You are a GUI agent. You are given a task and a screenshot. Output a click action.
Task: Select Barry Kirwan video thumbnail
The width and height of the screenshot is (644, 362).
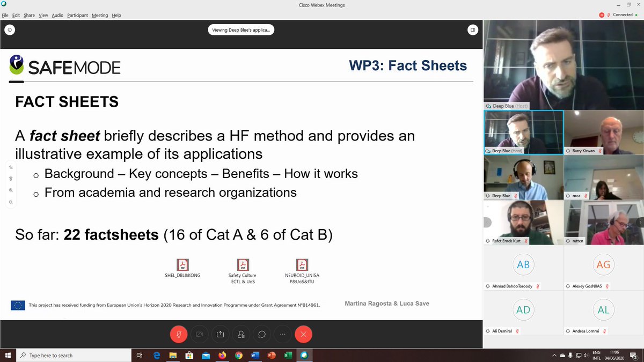tap(604, 132)
